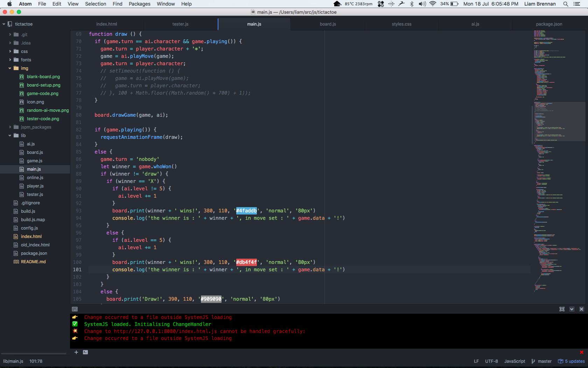Viewport: 588px width, 368px height.
Task: Click the master git branch indicator
Action: click(x=541, y=361)
